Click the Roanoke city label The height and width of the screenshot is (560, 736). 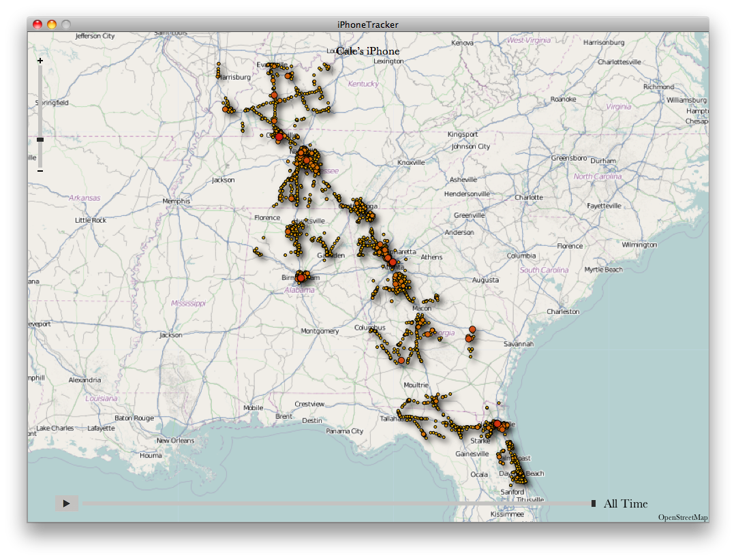564,99
